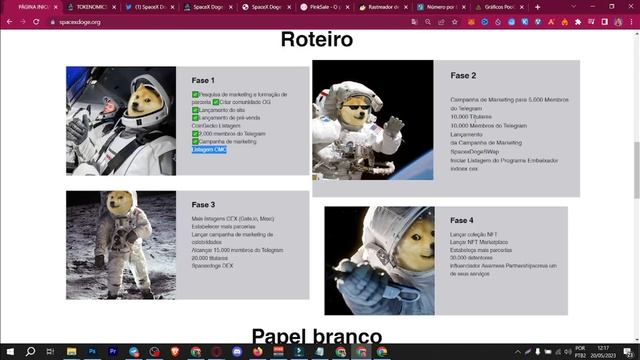The width and height of the screenshot is (640, 360).
Task: Click the translate page icon in address bar
Action: (x=414, y=22)
